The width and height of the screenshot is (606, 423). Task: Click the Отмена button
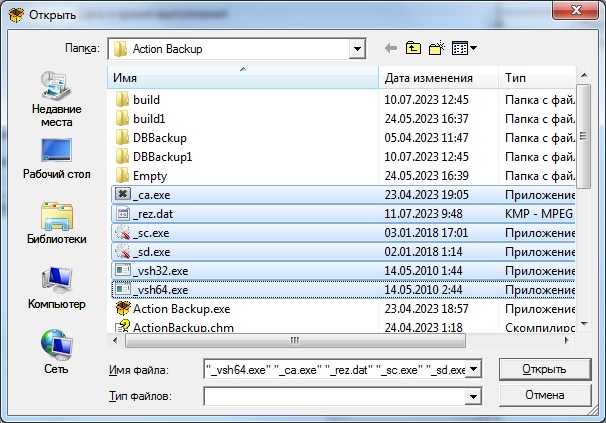tap(545, 395)
